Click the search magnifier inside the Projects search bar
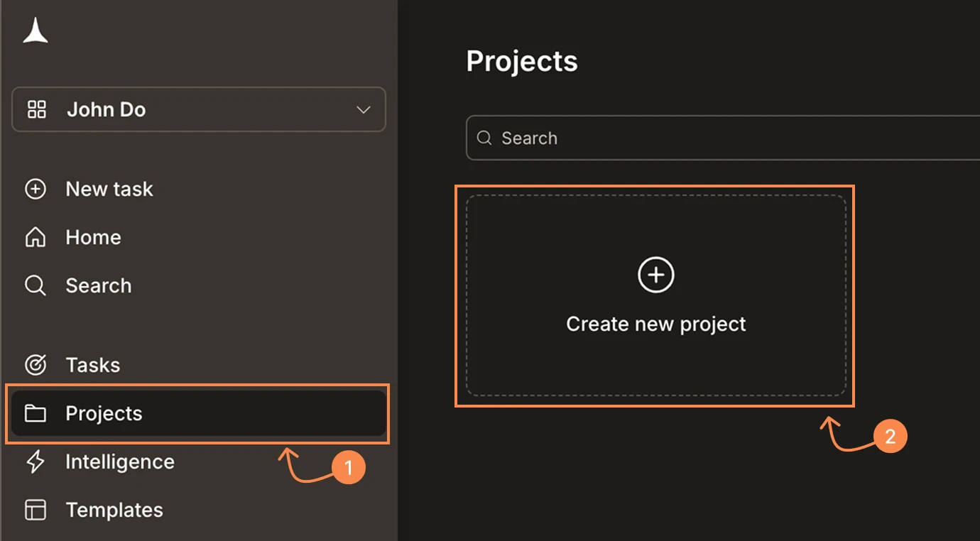Image resolution: width=980 pixels, height=541 pixels. click(484, 138)
